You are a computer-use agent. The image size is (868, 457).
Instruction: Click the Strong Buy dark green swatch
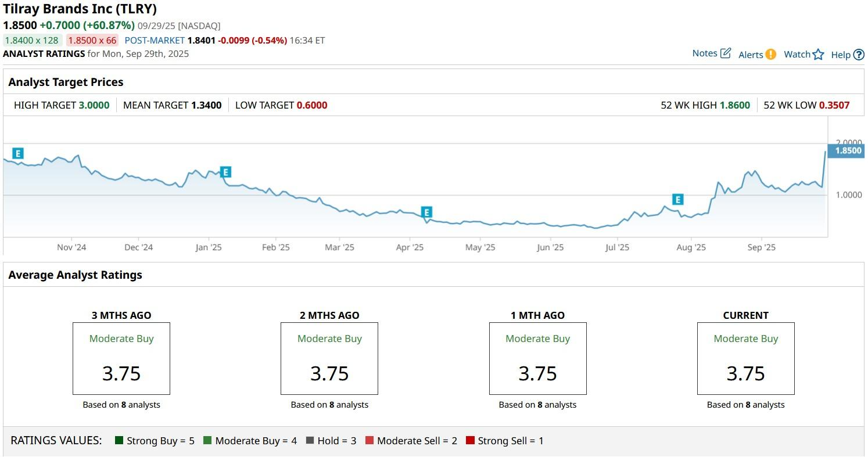(119, 441)
